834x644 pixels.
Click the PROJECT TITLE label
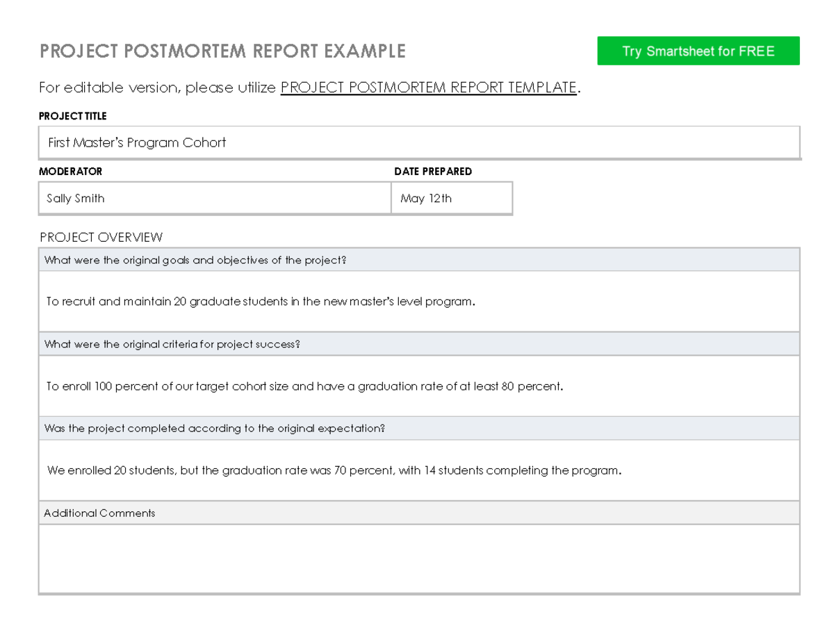[73, 116]
